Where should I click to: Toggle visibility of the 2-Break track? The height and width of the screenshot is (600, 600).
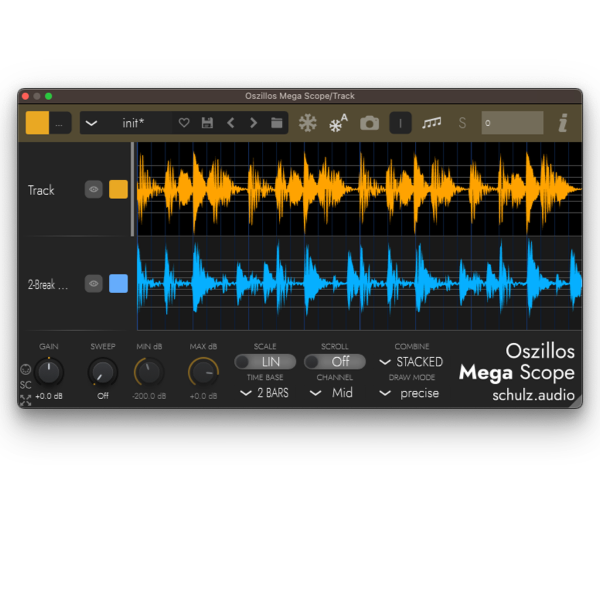pos(94,284)
